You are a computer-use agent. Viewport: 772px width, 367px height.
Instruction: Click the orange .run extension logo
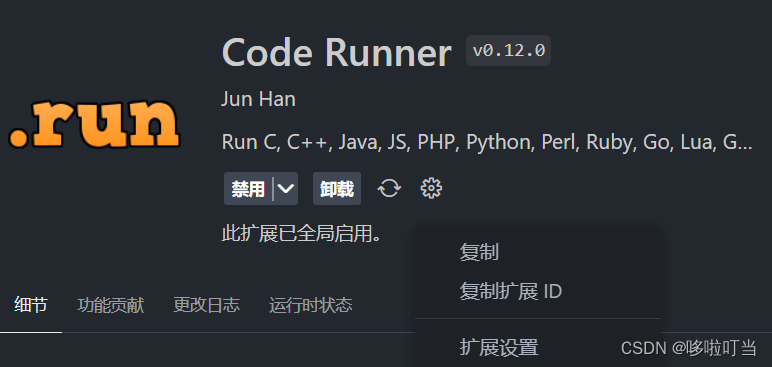click(94, 123)
